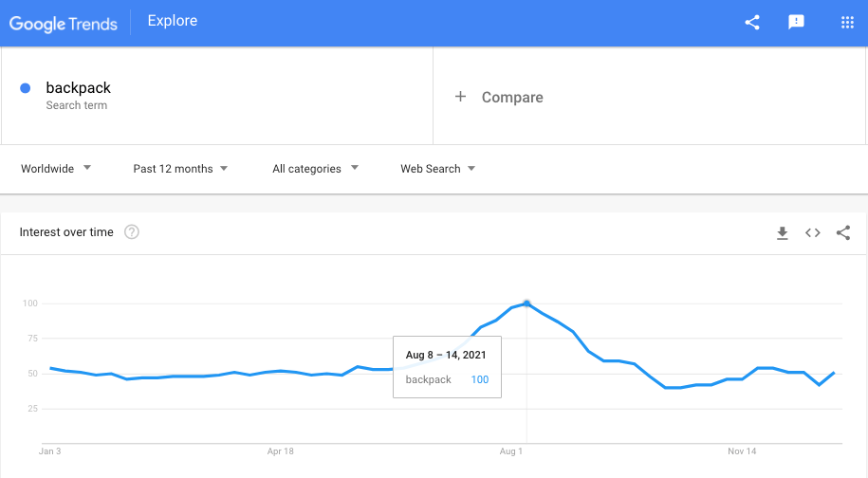Screen dimensions: 868x478
Task: Click the embed code icon
Action: pos(813,232)
